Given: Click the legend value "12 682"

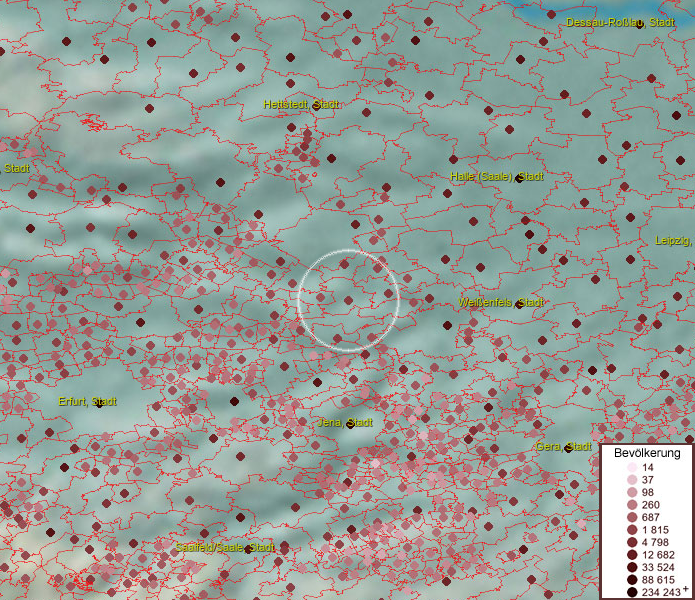Looking at the screenshot, I should (658, 555).
